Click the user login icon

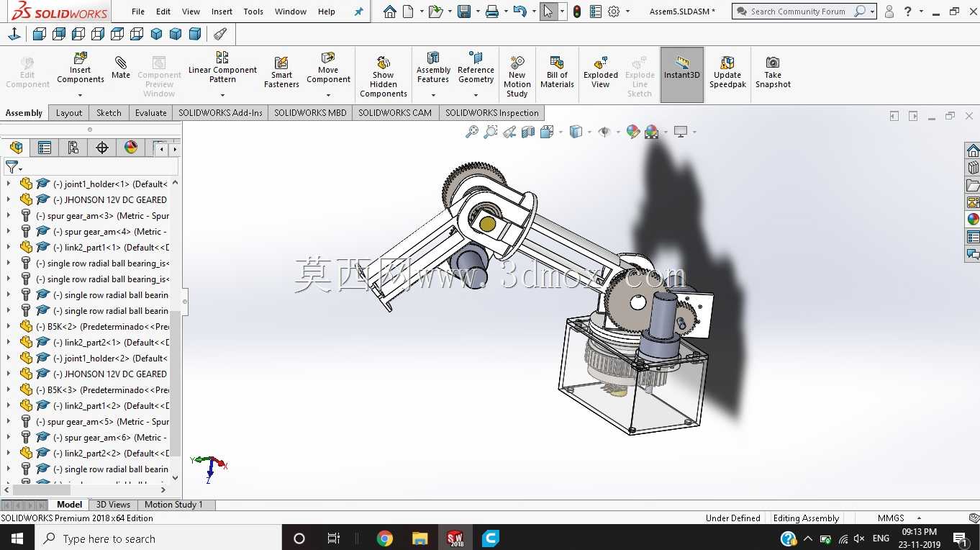coord(889,12)
